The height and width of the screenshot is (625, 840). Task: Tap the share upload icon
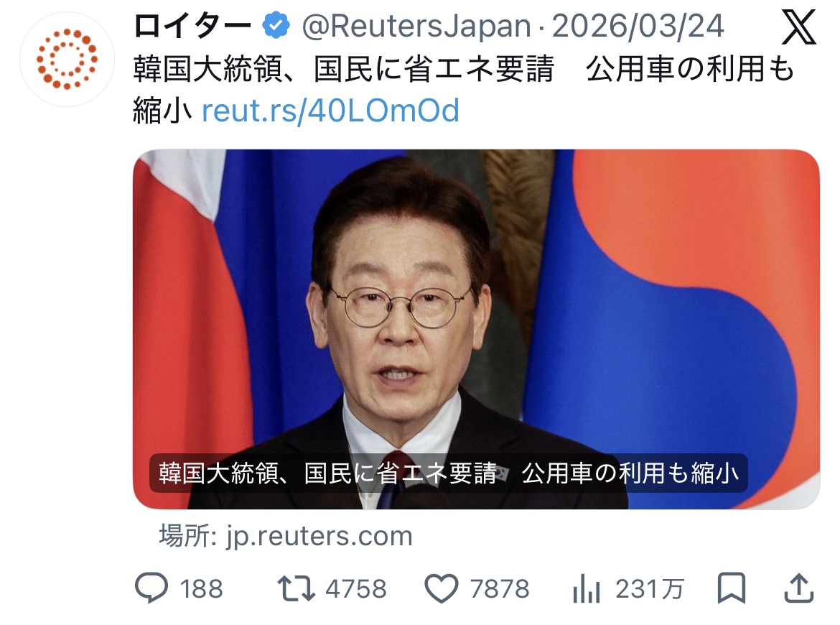[x=799, y=588]
